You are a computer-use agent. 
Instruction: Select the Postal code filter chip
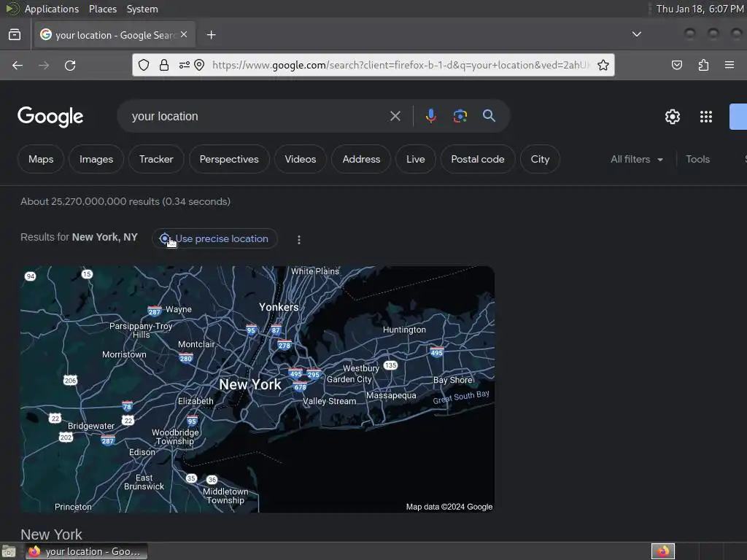(477, 159)
